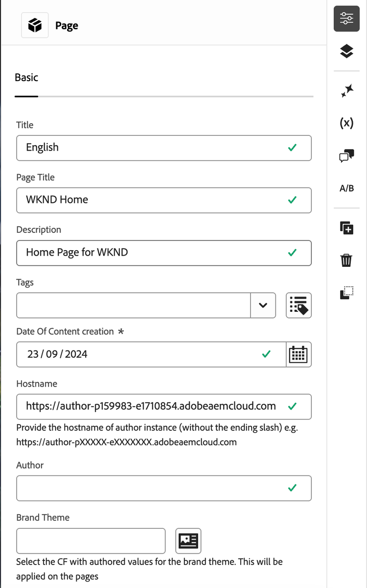Viewport: 367px width, 588px height.
Task: Click the copy selection icon in sidebar
Action: point(346,292)
